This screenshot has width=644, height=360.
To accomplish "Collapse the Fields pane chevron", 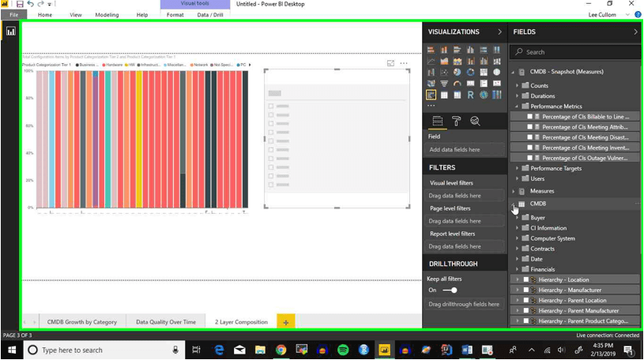I will click(636, 32).
